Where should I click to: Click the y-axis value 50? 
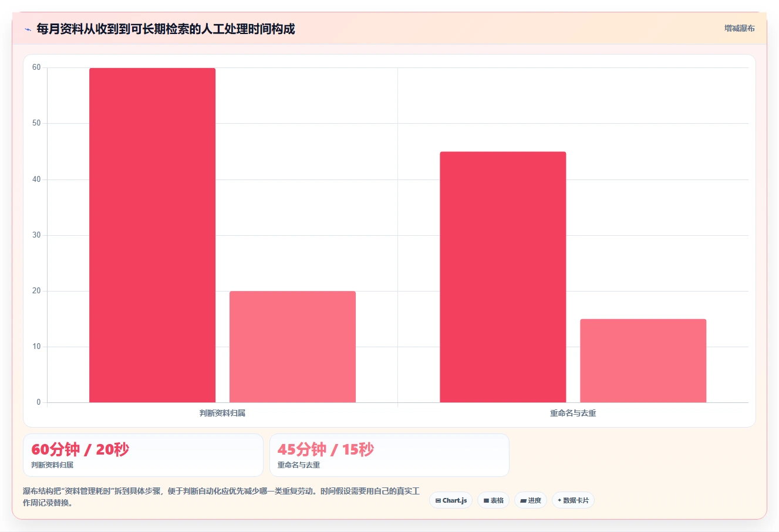coord(36,123)
